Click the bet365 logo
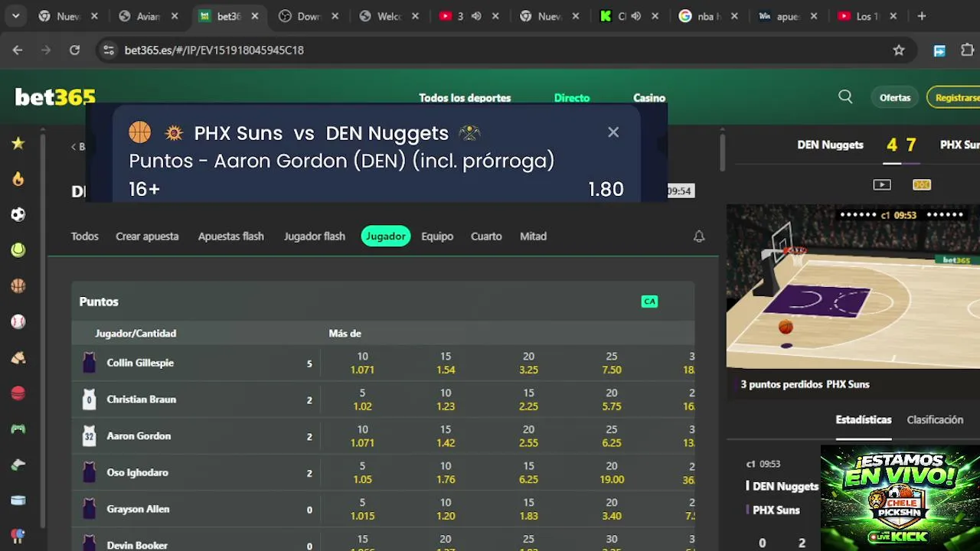Viewport: 980px width, 551px height. [55, 97]
